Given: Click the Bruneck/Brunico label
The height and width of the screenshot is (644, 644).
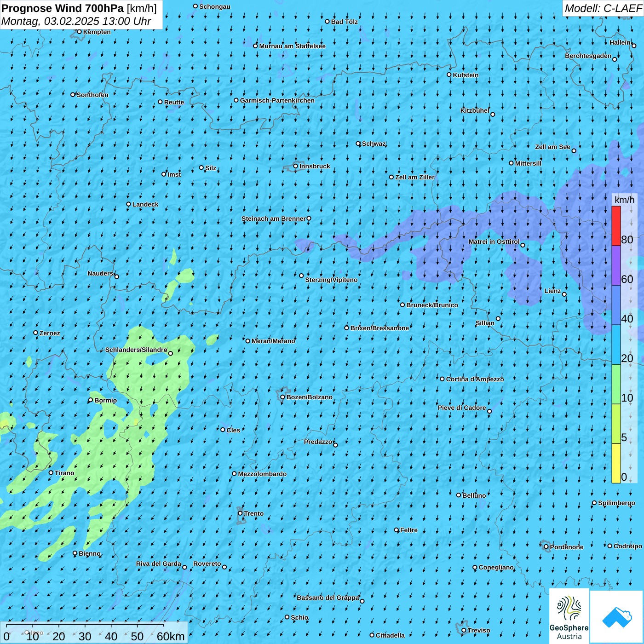Looking at the screenshot, I should point(432,305).
